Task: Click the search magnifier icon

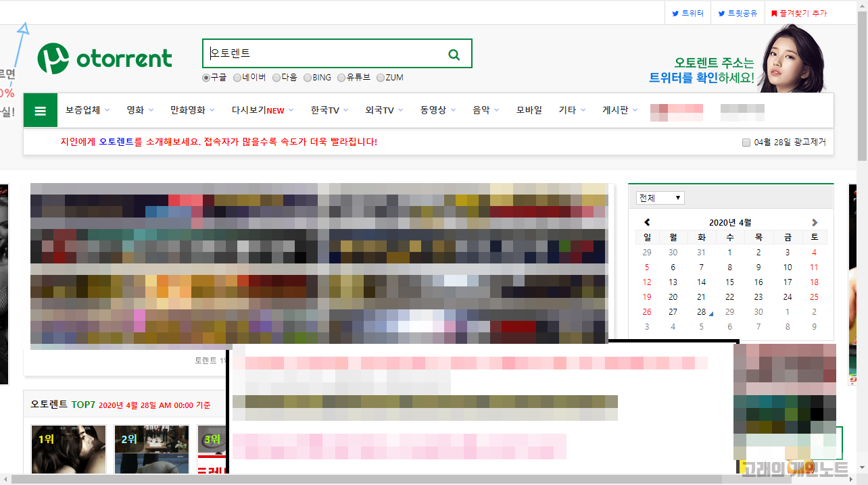Action: click(454, 54)
